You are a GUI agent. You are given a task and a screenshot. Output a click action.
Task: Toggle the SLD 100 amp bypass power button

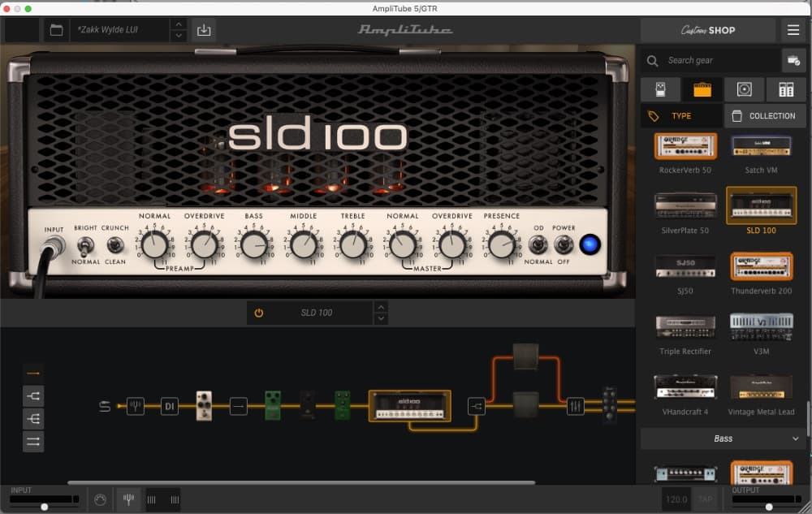tap(258, 313)
